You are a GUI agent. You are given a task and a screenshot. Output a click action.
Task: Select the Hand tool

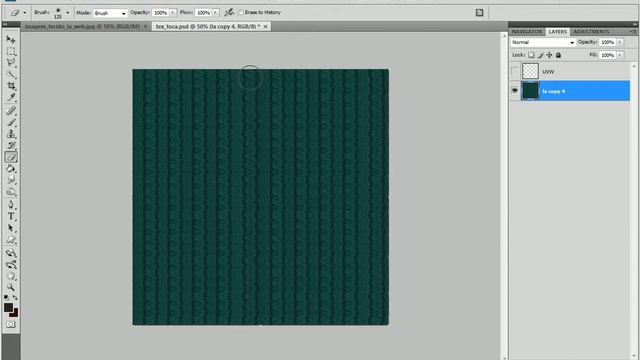point(11,276)
